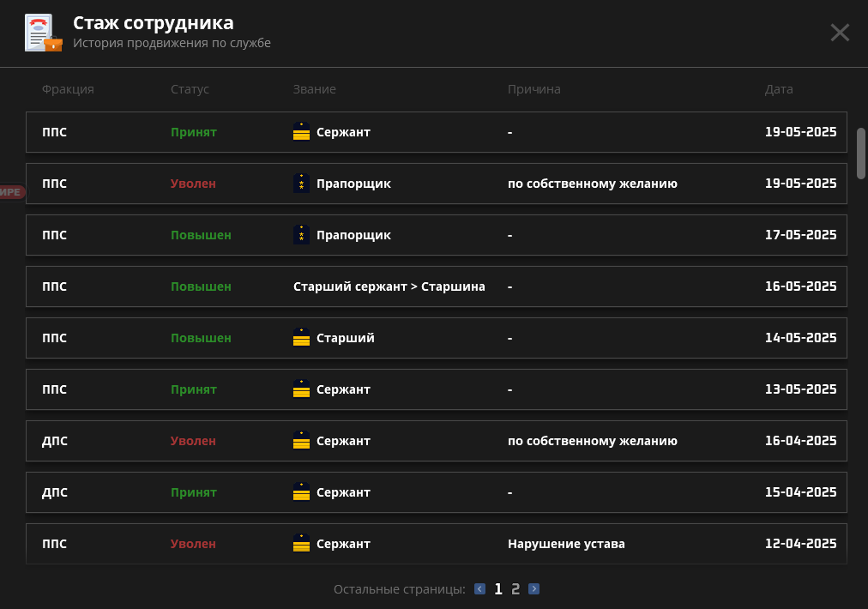Open page 2 of the history
Viewport: 868px width, 609px height.
pyautogui.click(x=515, y=589)
